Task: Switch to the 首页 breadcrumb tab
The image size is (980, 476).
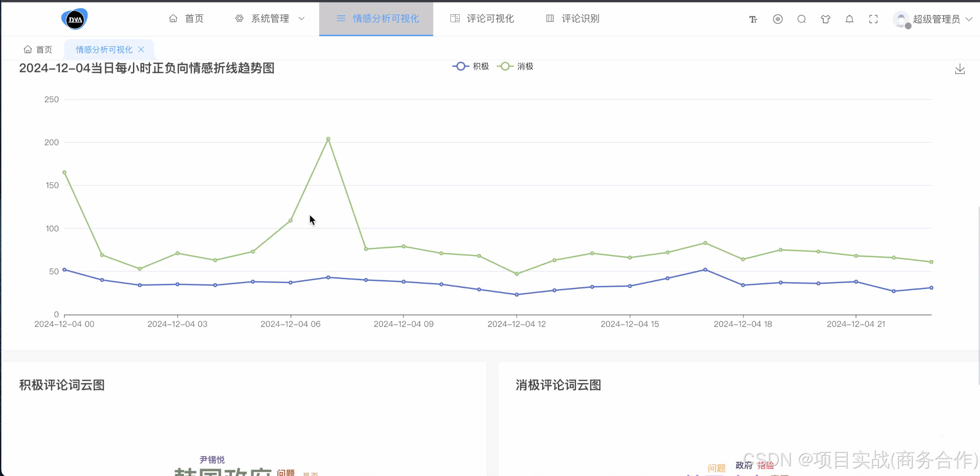Action: pyautogui.click(x=38, y=49)
